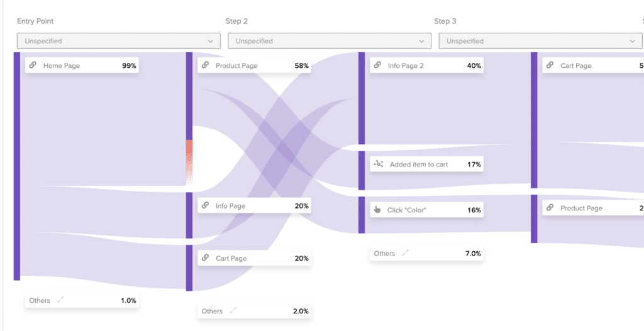Screen dimensions: 644x331
Task: Open the Entry Point Unspecified dropdown
Action: coord(119,41)
